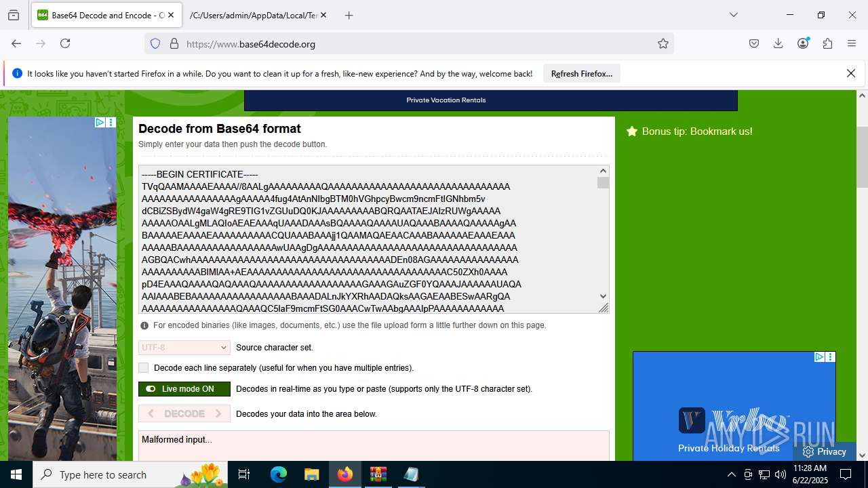868x488 pixels.
Task: Open site tracking protection shield
Action: (155, 43)
